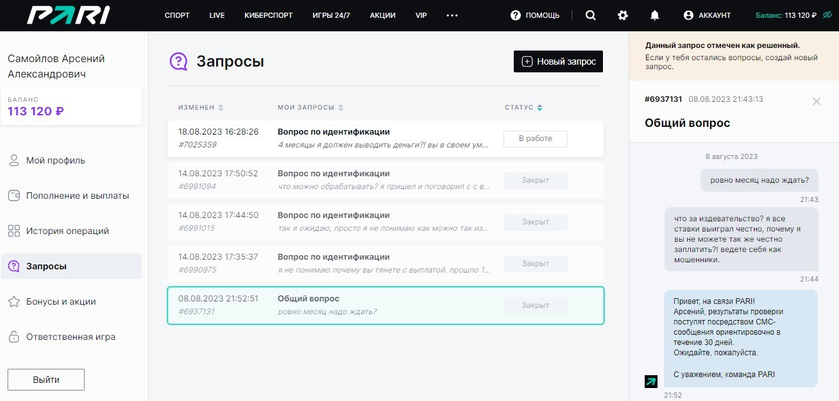Click the resolved-request notice banner
Screen dimensions: 839x401
(734, 56)
